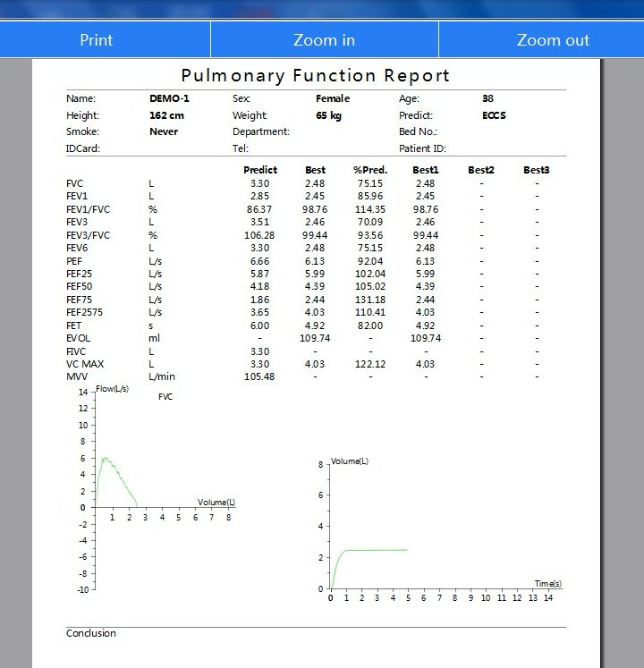Click the Sex value Female
This screenshot has width=644, height=668.
coord(333,99)
